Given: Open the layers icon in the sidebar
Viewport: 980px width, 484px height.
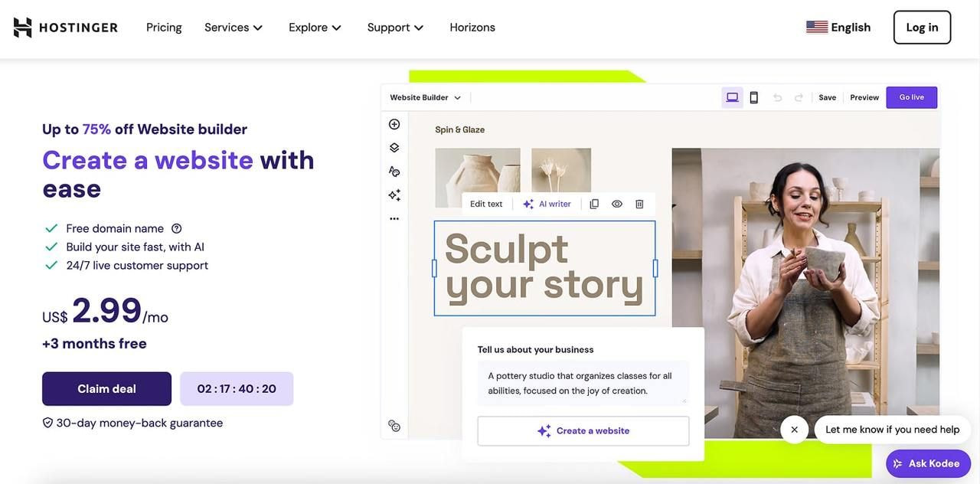Looking at the screenshot, I should click(394, 148).
